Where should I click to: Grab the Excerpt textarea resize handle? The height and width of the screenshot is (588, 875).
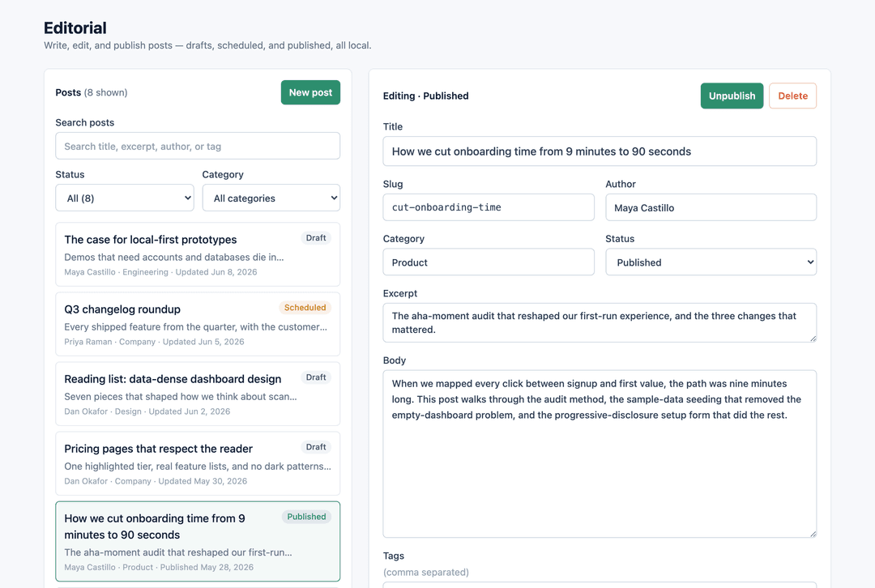pyautogui.click(x=813, y=339)
